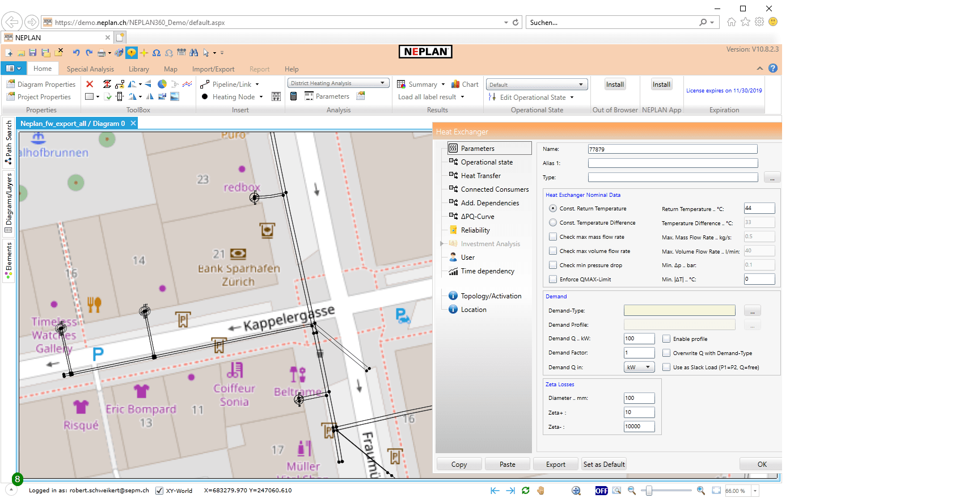The height and width of the screenshot is (498, 980).
Task: Open the binoculars Find tool
Action: coord(194,53)
